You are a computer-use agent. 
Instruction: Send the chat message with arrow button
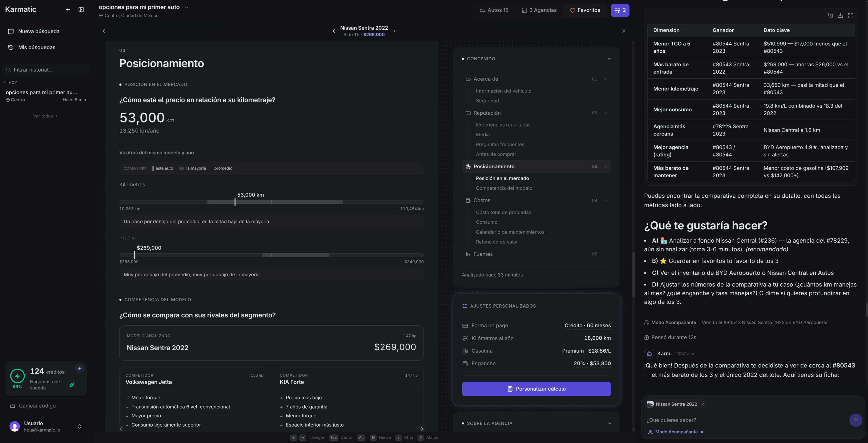[856, 420]
